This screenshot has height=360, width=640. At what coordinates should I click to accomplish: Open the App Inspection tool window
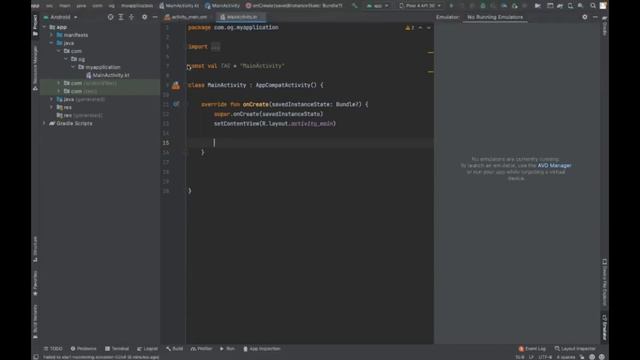[x=262, y=349]
